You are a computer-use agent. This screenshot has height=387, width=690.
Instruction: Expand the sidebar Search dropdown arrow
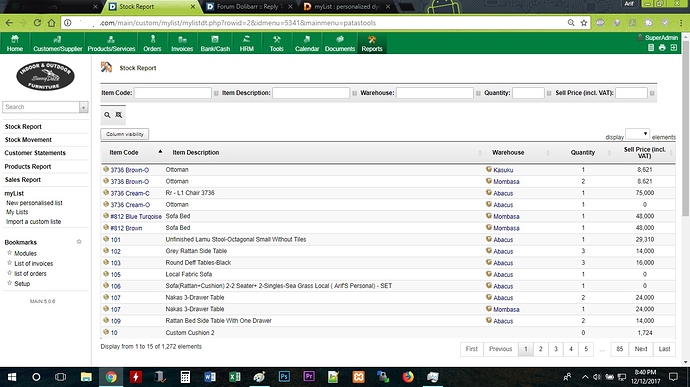(x=84, y=107)
